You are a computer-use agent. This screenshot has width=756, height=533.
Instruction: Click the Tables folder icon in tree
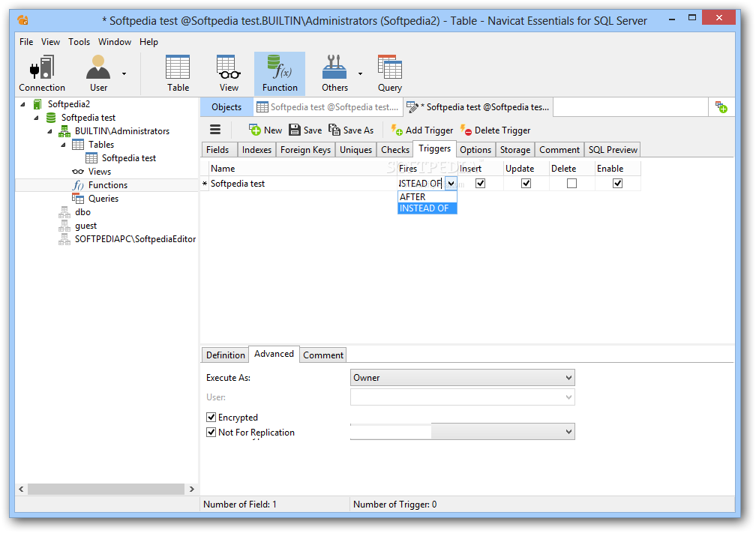tap(78, 145)
